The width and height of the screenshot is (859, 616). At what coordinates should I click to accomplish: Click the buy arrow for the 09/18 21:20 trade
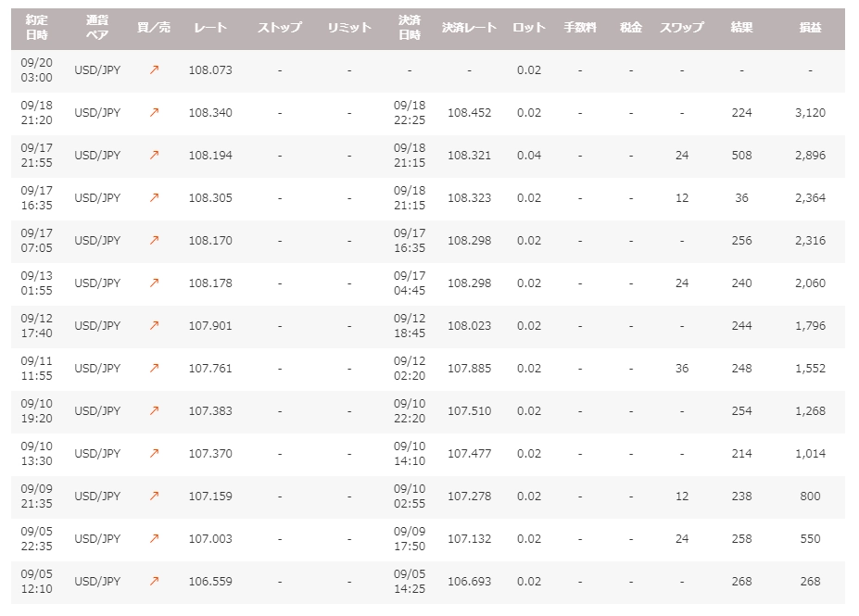pyautogui.click(x=154, y=112)
